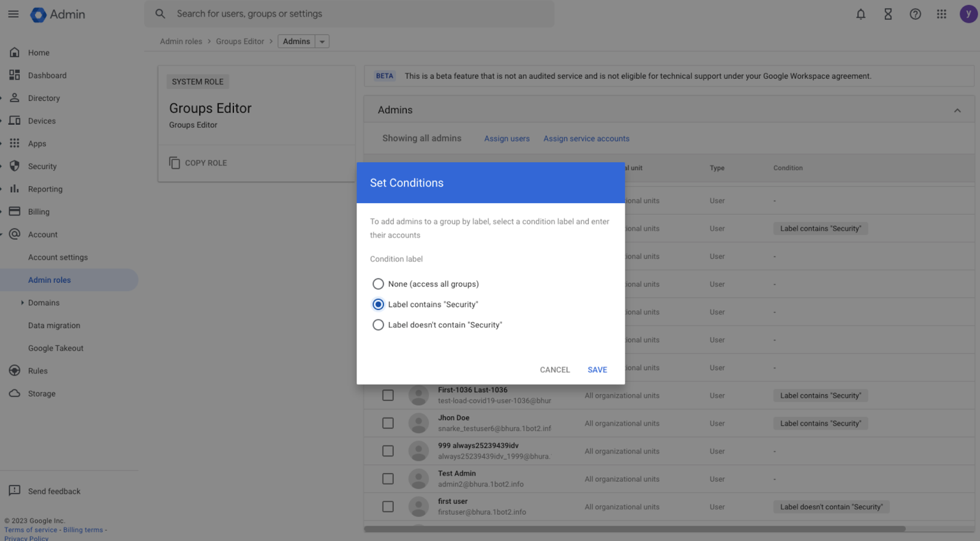980x541 pixels.
Task: Click the hamburger main menu icon
Action: coord(13,14)
